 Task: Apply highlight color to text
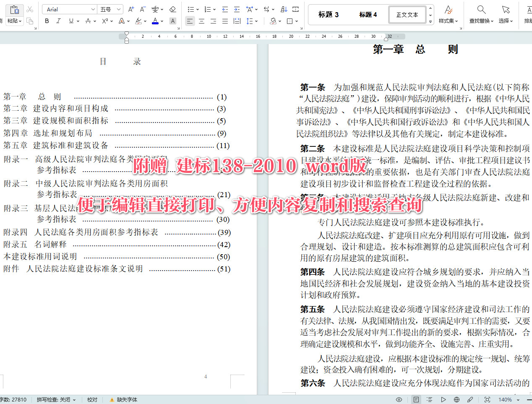tap(138, 21)
